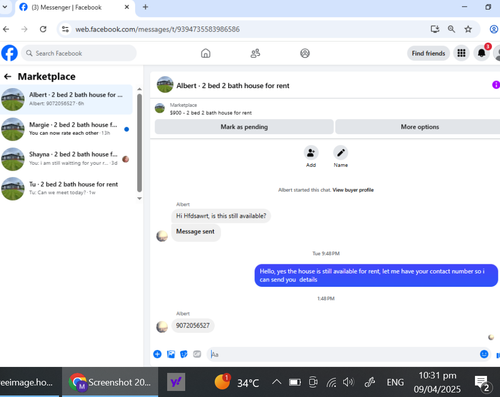500x397 pixels.
Task: Go back in browser history
Action: tap(6, 29)
